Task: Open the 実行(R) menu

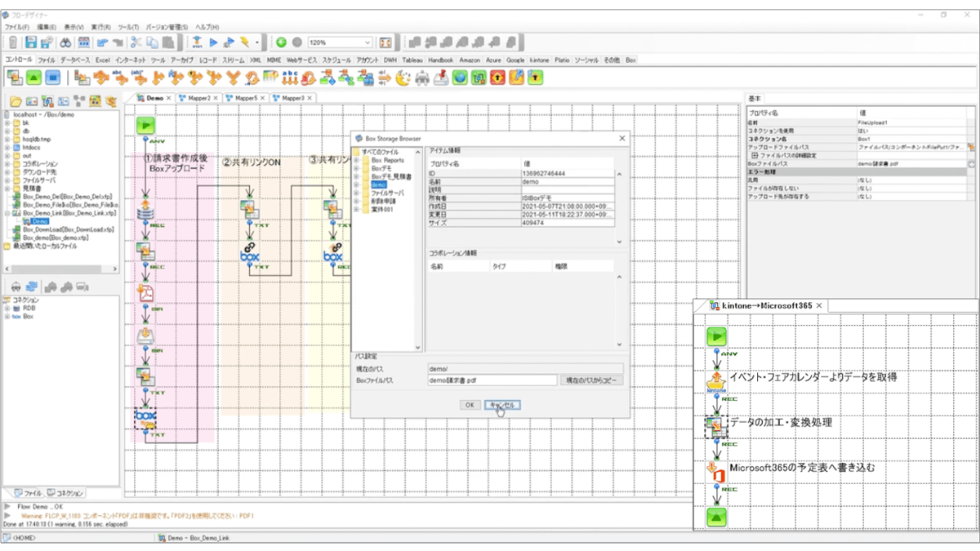Action: pos(101,27)
